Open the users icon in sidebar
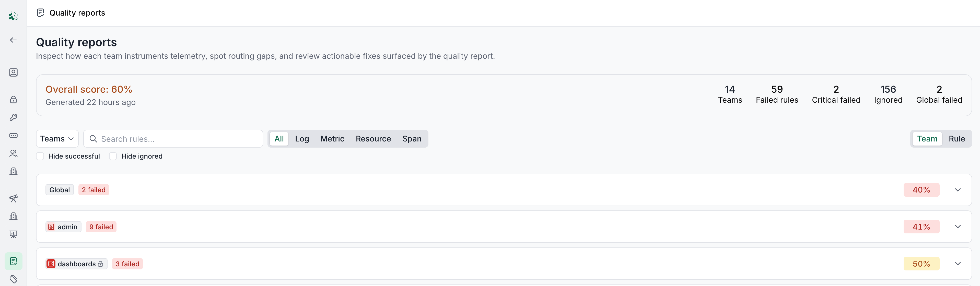The image size is (980, 286). pyautogui.click(x=13, y=153)
